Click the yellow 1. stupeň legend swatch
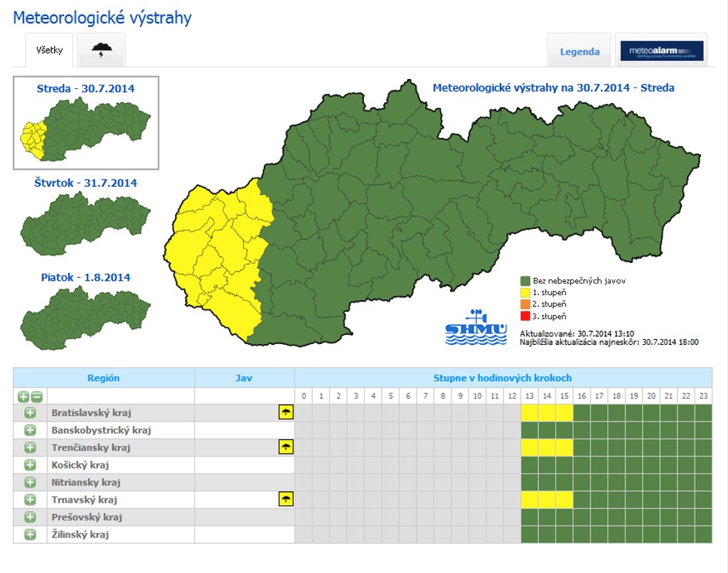Viewport: 728px width, 573px height. (x=525, y=293)
